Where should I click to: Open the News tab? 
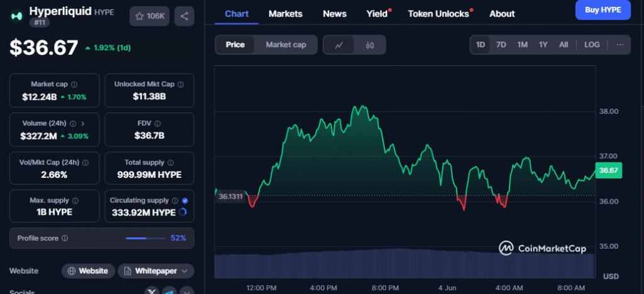click(335, 14)
